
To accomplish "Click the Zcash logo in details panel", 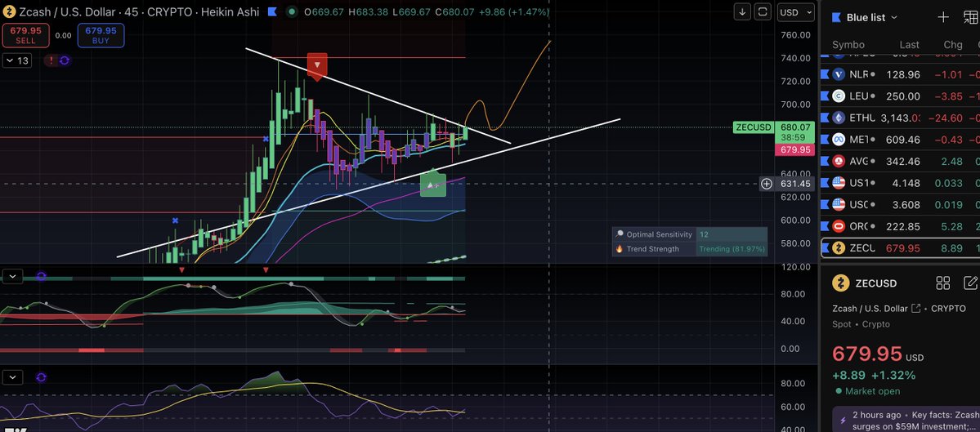I will pos(840,283).
